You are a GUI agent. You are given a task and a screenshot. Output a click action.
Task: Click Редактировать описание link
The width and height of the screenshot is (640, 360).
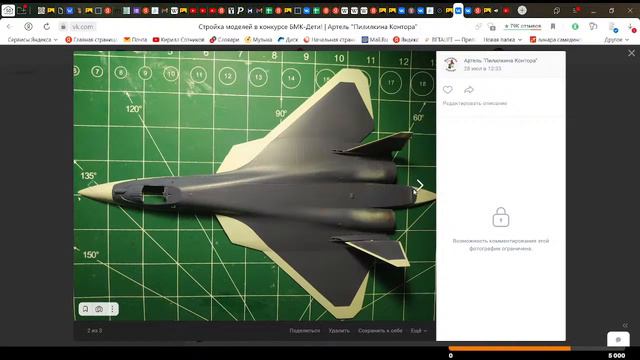(475, 103)
